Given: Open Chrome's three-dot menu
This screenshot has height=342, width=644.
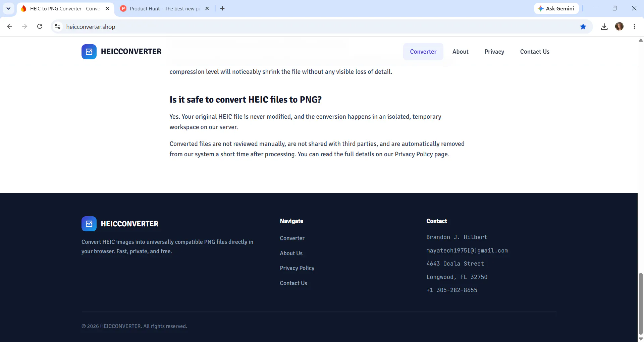Looking at the screenshot, I should pyautogui.click(x=634, y=26).
